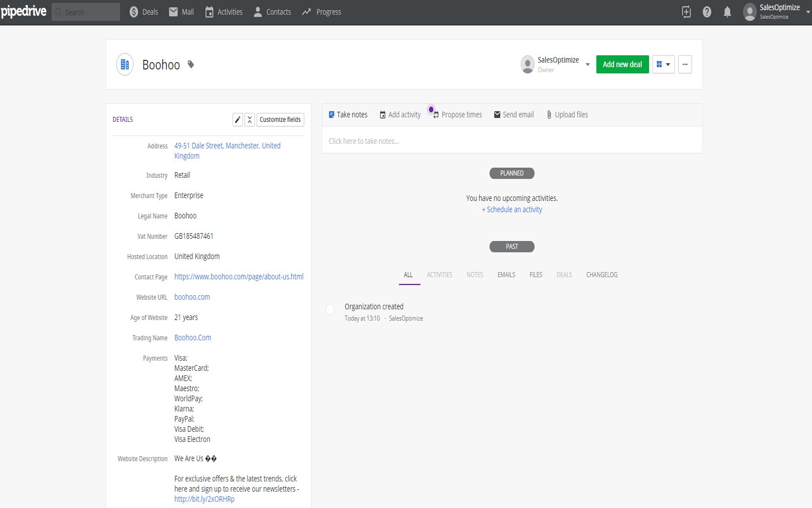Image resolution: width=812 pixels, height=508 pixels.
Task: Expand the account menu arrow at top right
Action: click(808, 12)
